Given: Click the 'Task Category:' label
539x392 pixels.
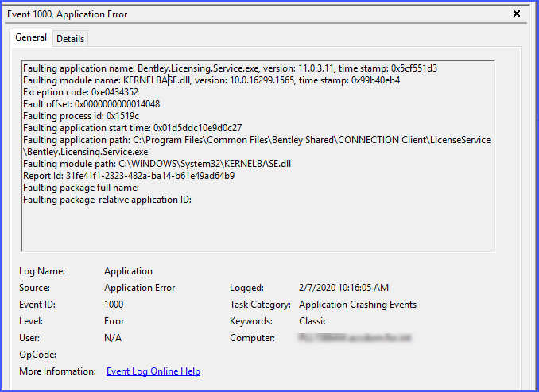Looking at the screenshot, I should click(x=260, y=305).
